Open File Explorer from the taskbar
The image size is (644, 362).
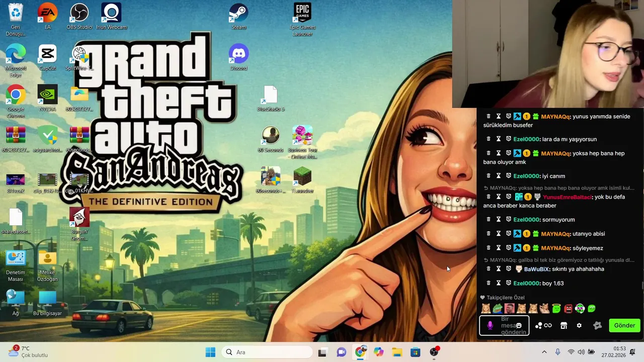point(396,352)
